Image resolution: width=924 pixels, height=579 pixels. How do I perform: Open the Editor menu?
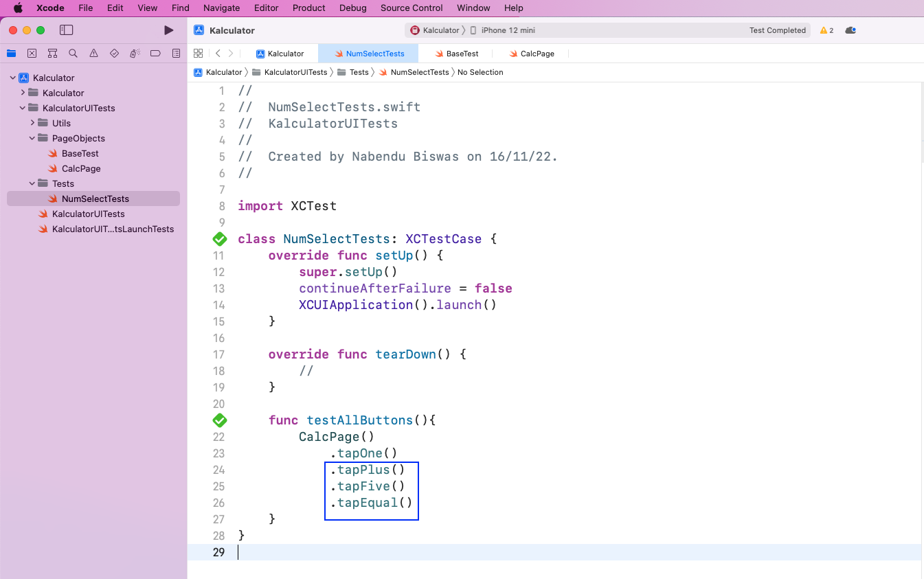click(267, 8)
